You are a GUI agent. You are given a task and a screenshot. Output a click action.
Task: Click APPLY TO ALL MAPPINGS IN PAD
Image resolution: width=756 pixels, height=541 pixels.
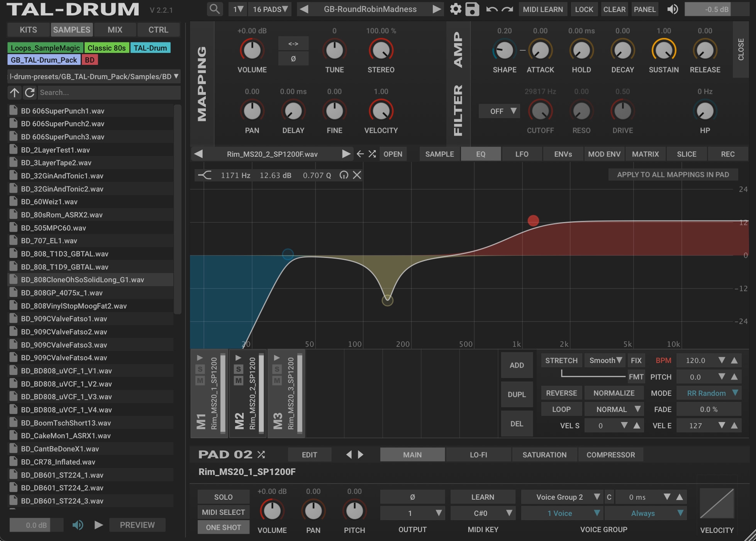[673, 175]
